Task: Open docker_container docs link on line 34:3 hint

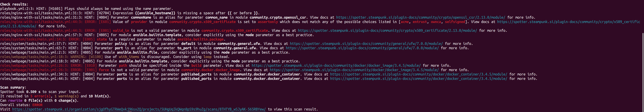Action: (x=418, y=74)
